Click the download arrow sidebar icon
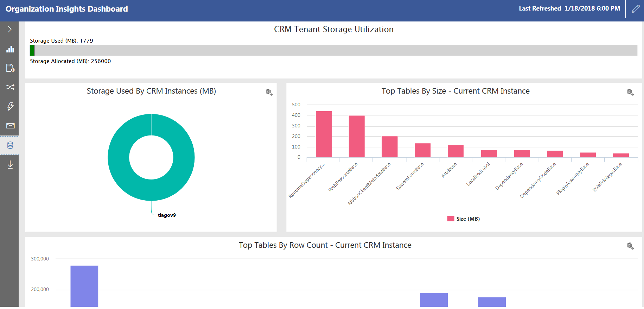This screenshot has height=309, width=644. (x=10, y=164)
